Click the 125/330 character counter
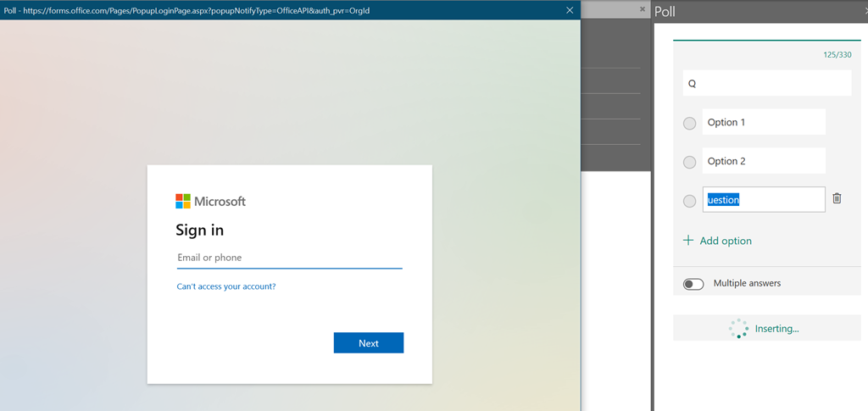This screenshot has width=868, height=411. click(x=837, y=55)
